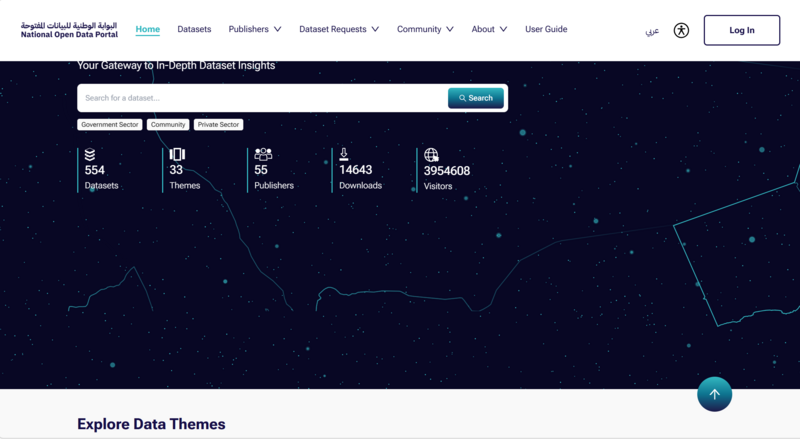Open the Datasets page
This screenshot has height=439, width=800.
pos(194,29)
